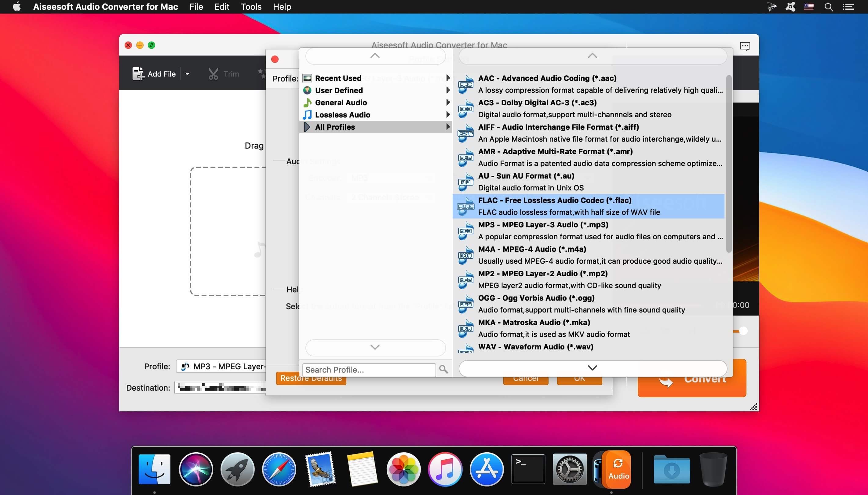Click the Restore Defaults button
Image resolution: width=868 pixels, height=495 pixels.
(311, 378)
